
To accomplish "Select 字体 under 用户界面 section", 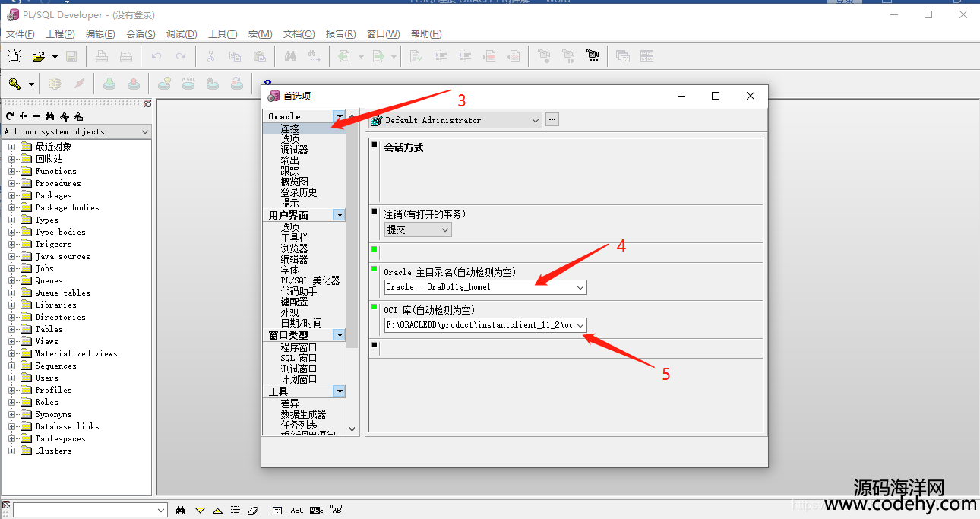I will (289, 270).
